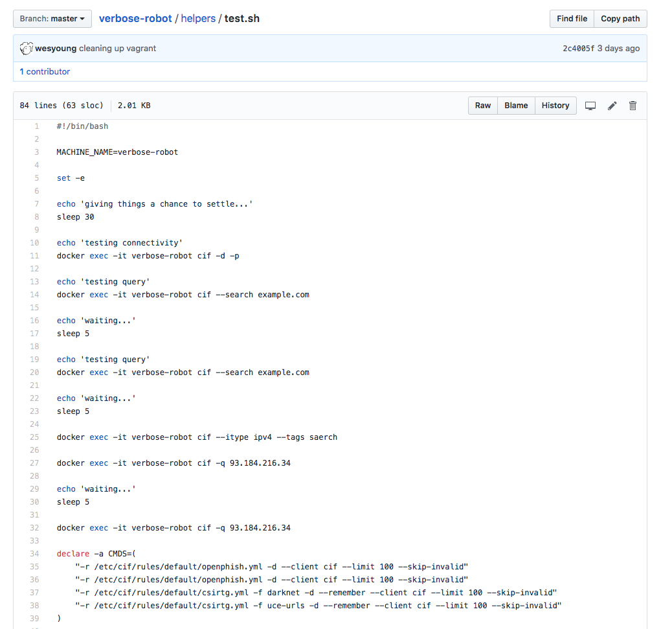Select line number 11

pos(34,255)
